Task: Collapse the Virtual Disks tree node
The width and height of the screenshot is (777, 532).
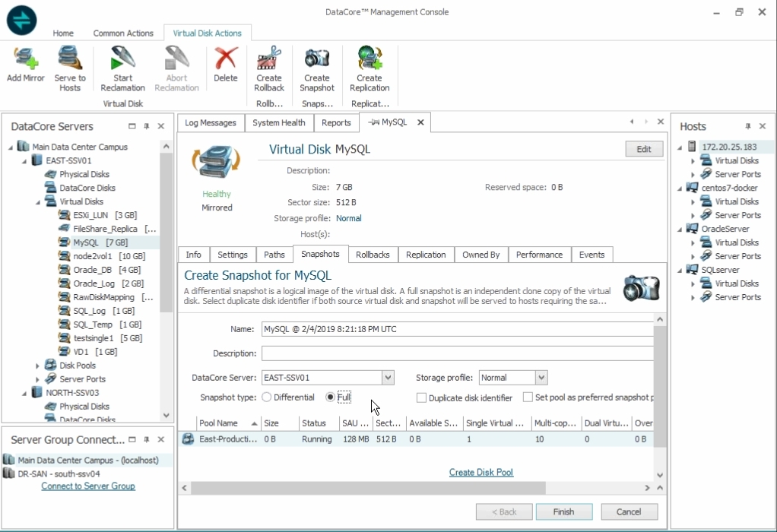Action: [38, 202]
